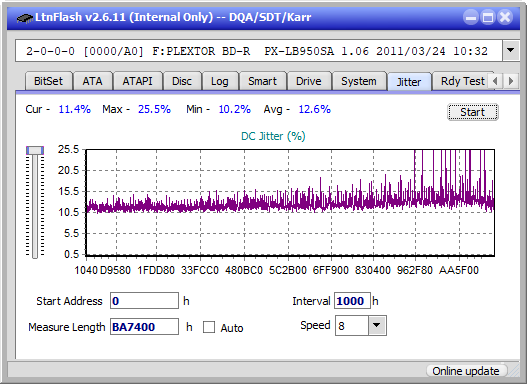Image resolution: width=527 pixels, height=384 pixels.
Task: Click the Avg jitter value 12.6%
Action: (x=315, y=109)
